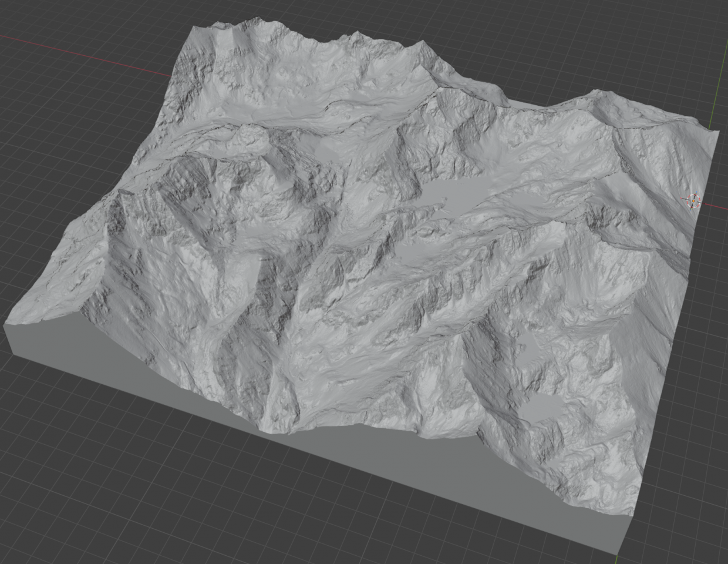
Task: Click the green Y axis line at upper right
Action: 717,88
